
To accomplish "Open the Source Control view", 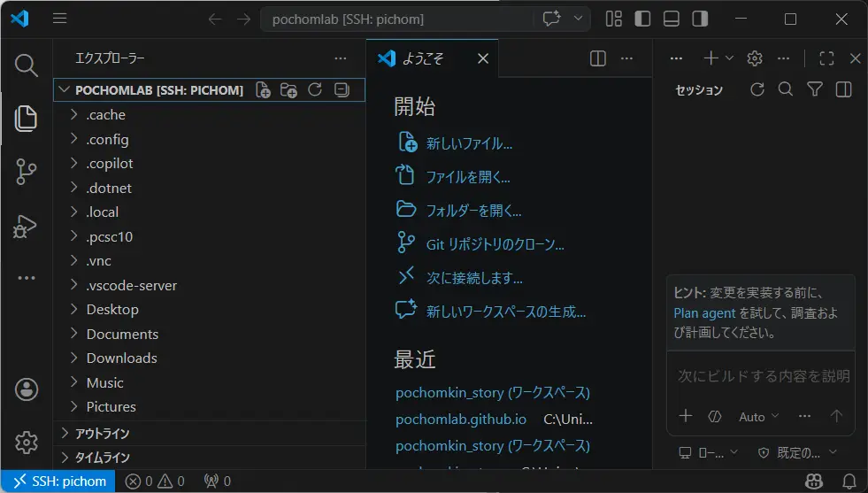I will coord(26,172).
